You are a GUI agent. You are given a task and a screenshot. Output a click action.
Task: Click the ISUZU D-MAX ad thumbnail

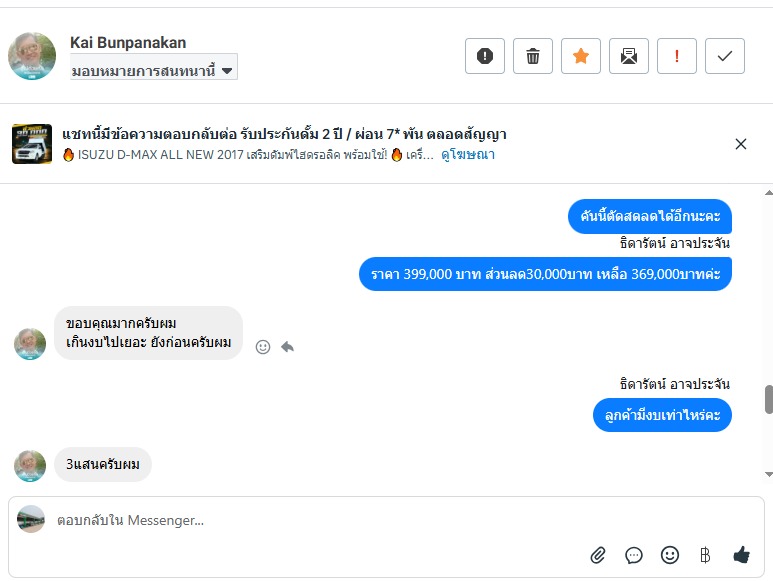click(x=32, y=144)
